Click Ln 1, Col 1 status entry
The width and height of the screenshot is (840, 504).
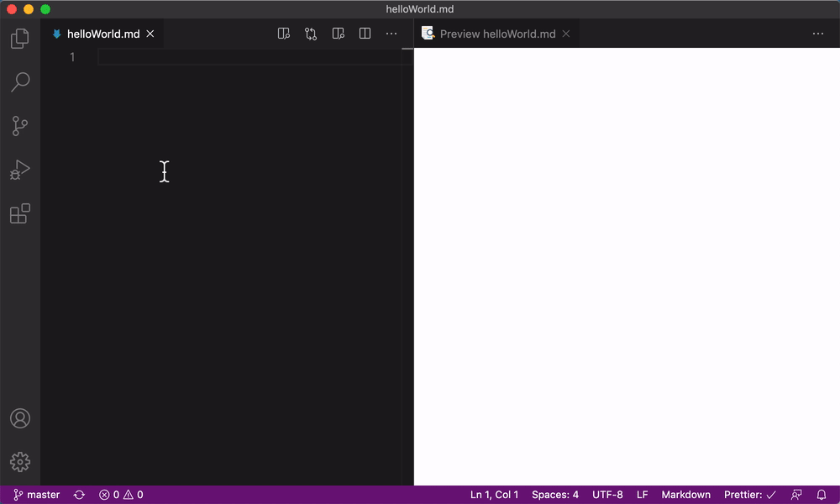495,495
